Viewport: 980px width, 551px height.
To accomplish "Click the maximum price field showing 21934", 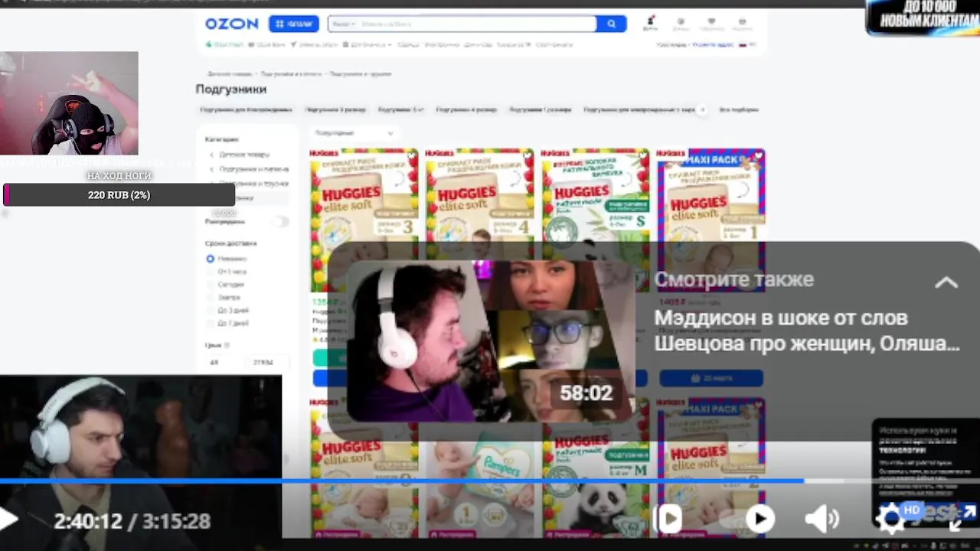I will click(x=268, y=362).
